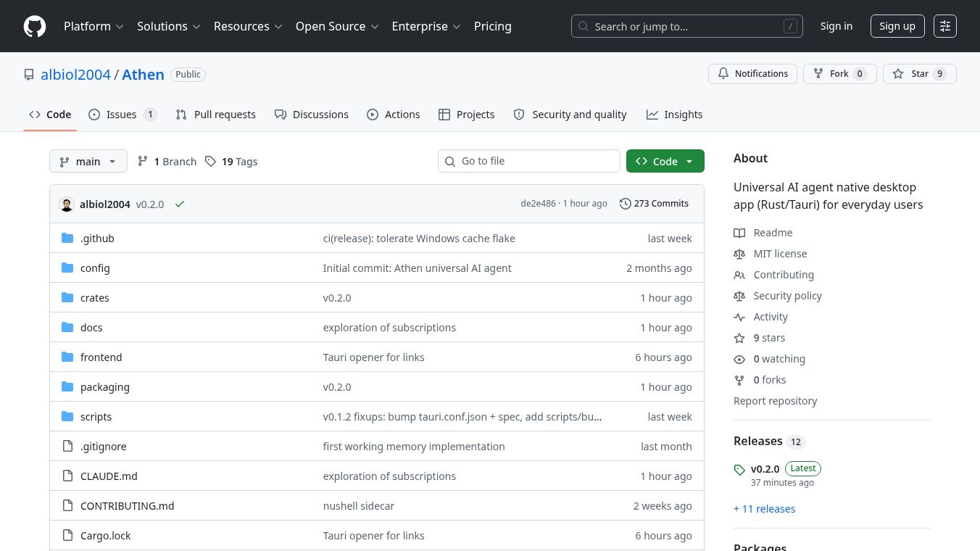
Task: Open the .github folder icon
Action: pos(67,238)
